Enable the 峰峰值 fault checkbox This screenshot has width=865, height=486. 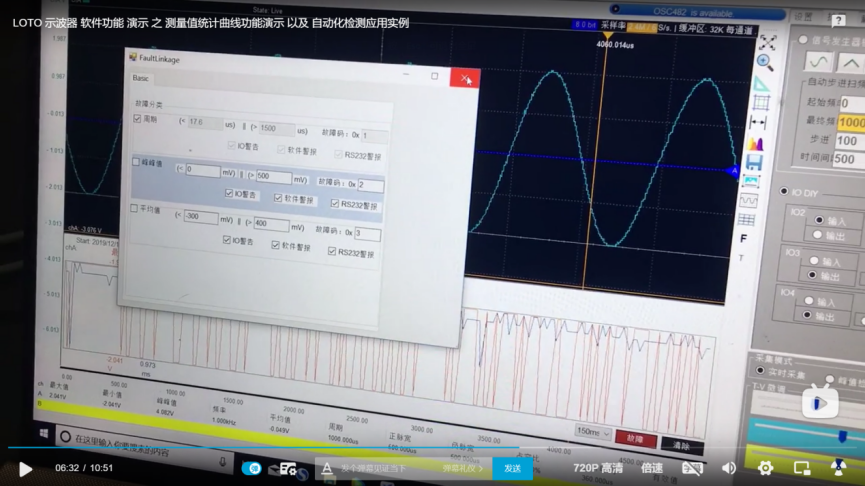[136, 162]
